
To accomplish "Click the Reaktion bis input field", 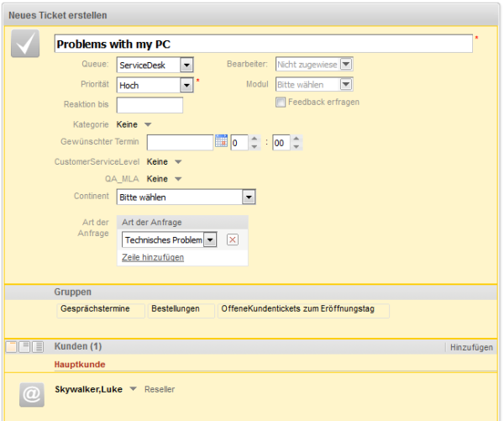I will tap(150, 105).
